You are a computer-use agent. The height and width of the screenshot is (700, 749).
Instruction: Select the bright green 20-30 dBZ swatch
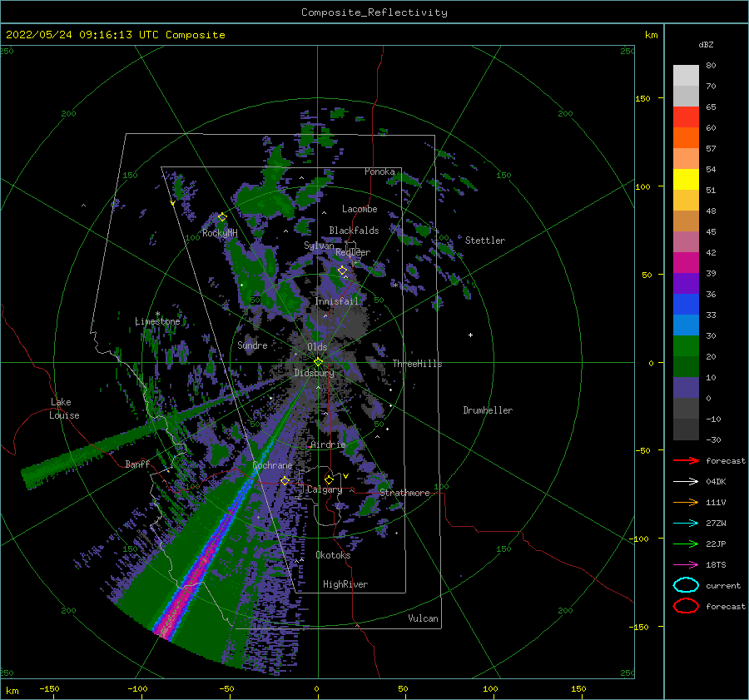pos(686,345)
